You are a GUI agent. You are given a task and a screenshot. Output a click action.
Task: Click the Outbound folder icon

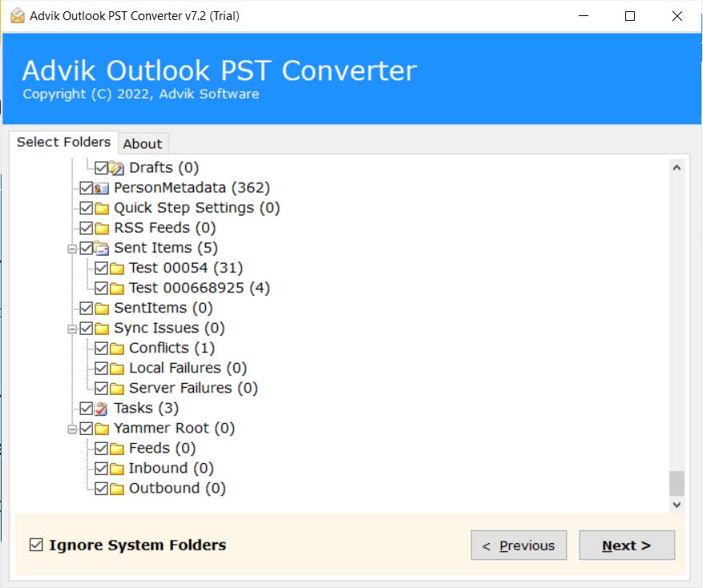tap(117, 489)
